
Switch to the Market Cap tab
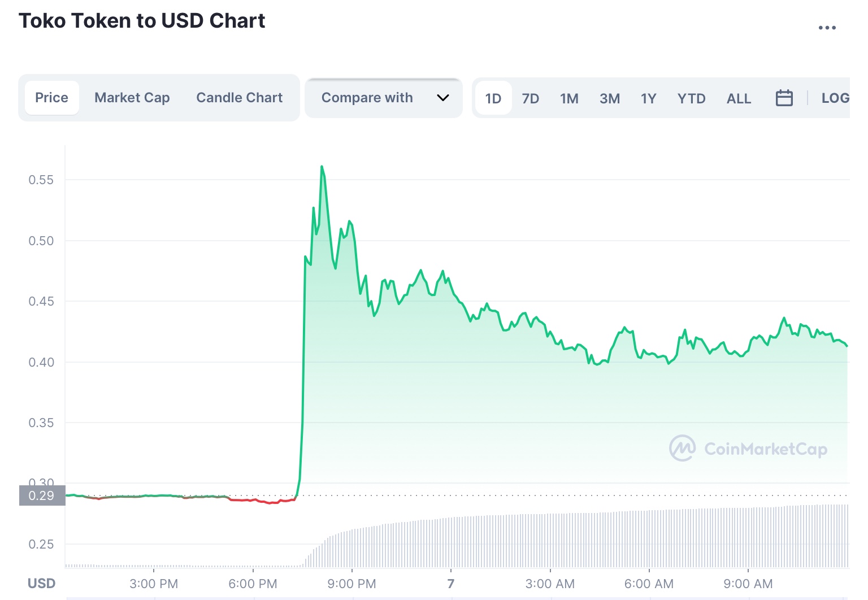(x=132, y=98)
